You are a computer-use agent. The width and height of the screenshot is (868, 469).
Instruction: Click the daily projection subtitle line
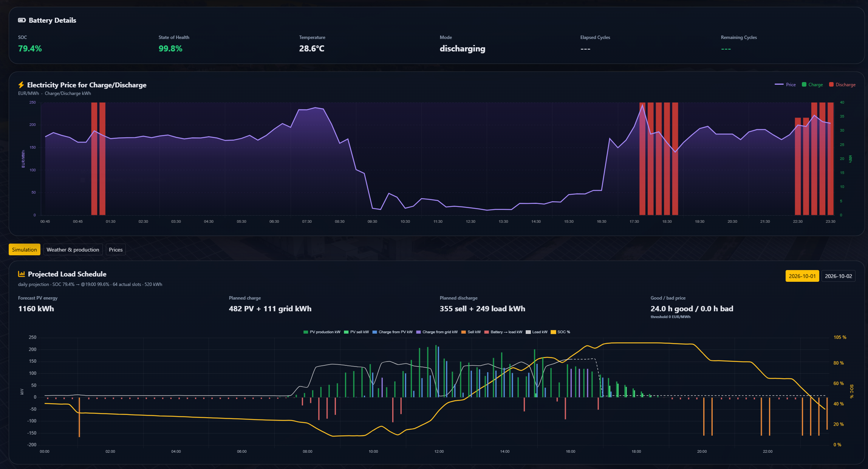pyautogui.click(x=90, y=284)
